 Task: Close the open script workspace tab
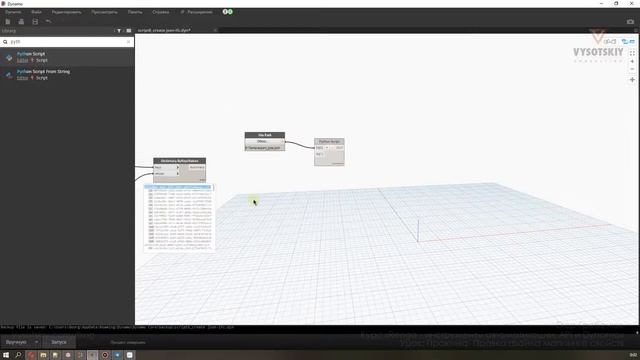pyautogui.click(x=215, y=30)
